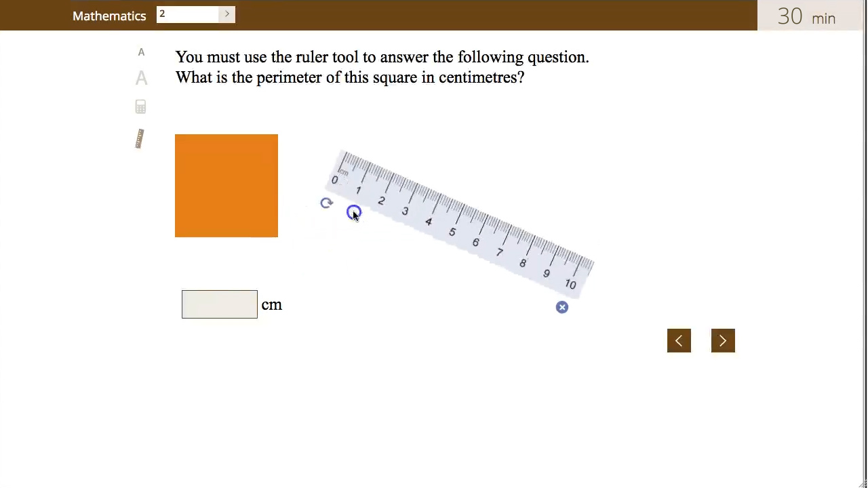Expand the question number selector arrow
The height and width of the screenshot is (488, 868).
pos(227,14)
